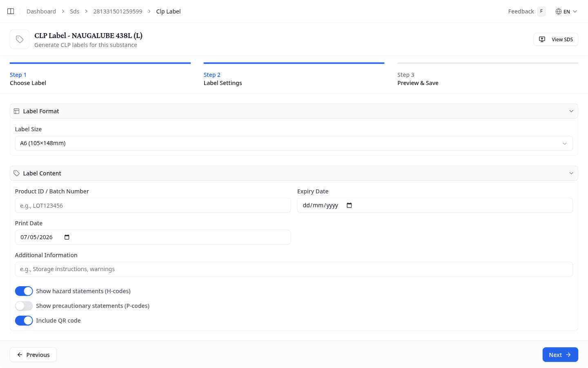Viewport: 588px width, 368px height.
Task: Focus the Product ID / Batch Number field
Action: 153,205
